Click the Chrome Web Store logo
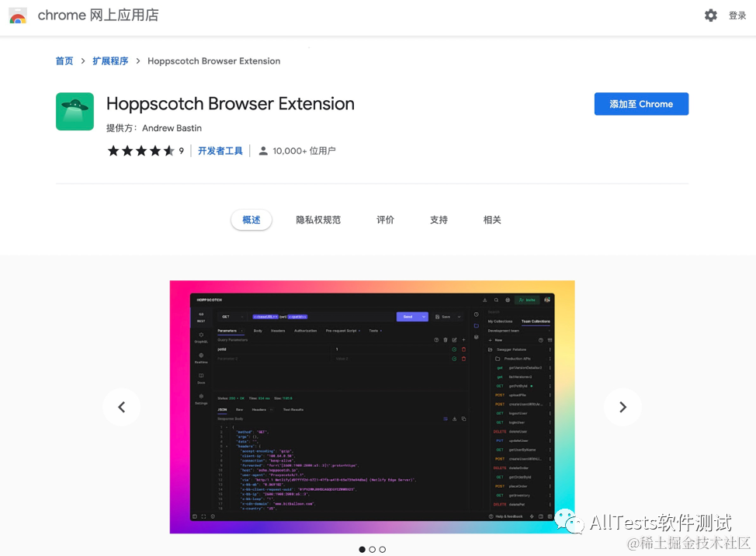 (17, 16)
